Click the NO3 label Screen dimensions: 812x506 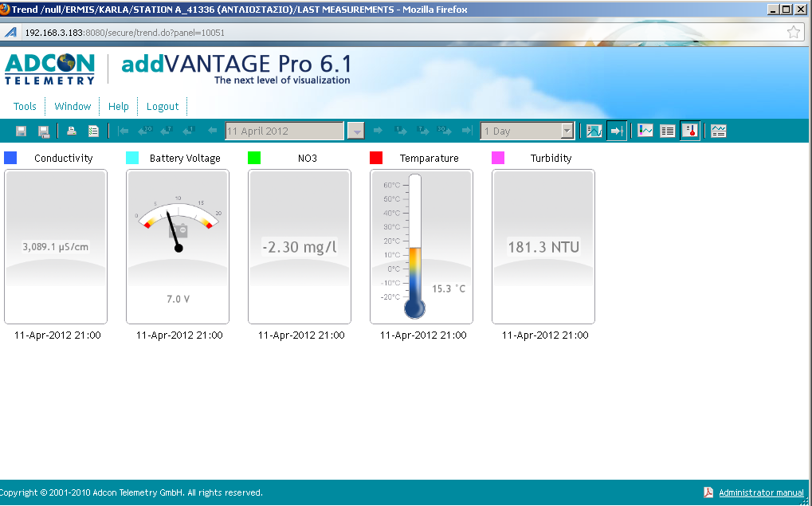(307, 159)
